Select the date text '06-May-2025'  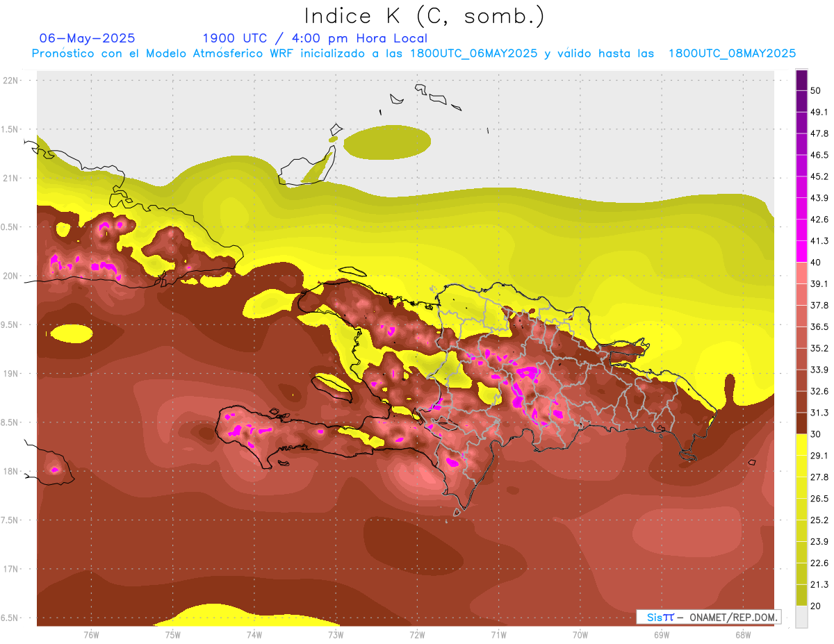[x=88, y=38]
